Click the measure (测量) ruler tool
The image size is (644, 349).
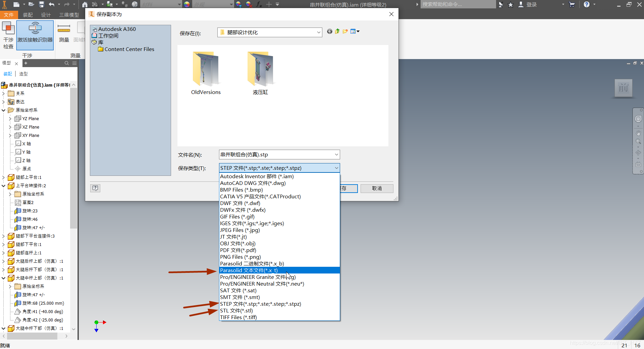[64, 34]
